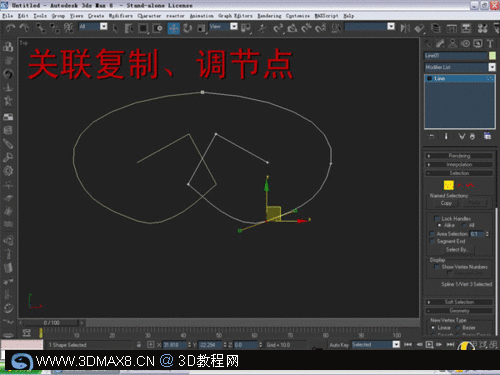Click the Pin Stack icon
Viewport: 500px width, 375px height.
pyautogui.click(x=431, y=136)
